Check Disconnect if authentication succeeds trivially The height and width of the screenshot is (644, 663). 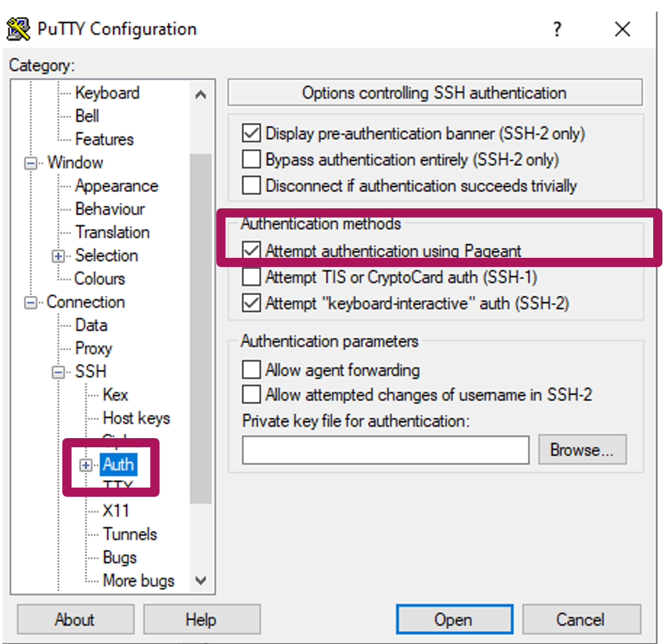(x=251, y=185)
